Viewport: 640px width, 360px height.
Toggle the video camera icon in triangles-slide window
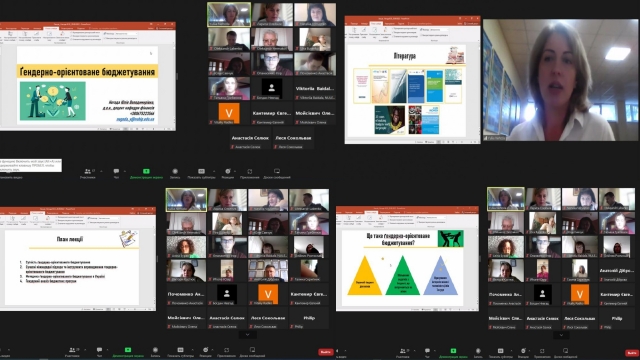pyautogui.click(x=337, y=351)
